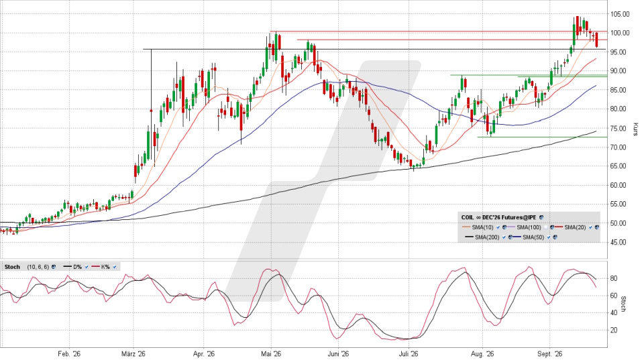The height and width of the screenshot is (362, 644).
Task: Click the 105.00 price axis value
Action: coord(620,14)
